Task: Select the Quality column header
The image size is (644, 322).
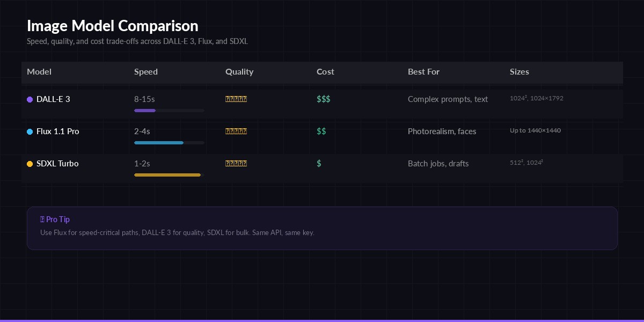Action: (239, 72)
